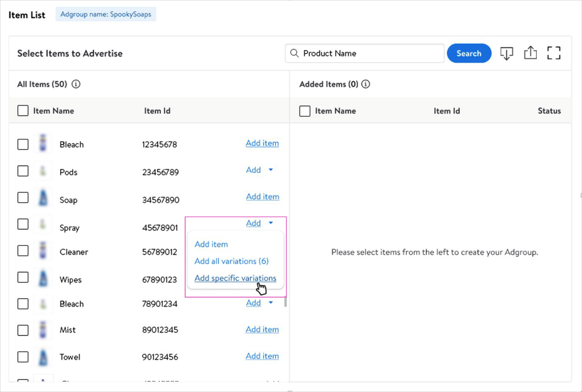
Task: Tick the Added Items header checkbox
Action: coord(305,111)
